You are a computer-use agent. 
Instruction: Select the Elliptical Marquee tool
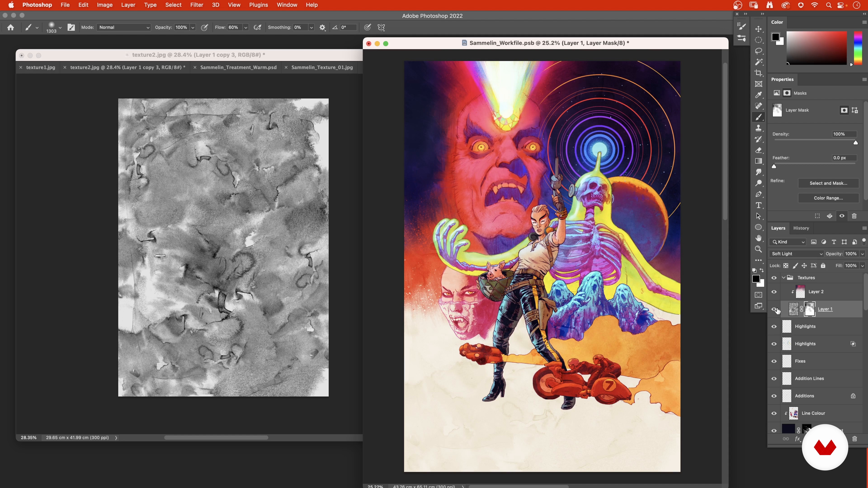(759, 40)
